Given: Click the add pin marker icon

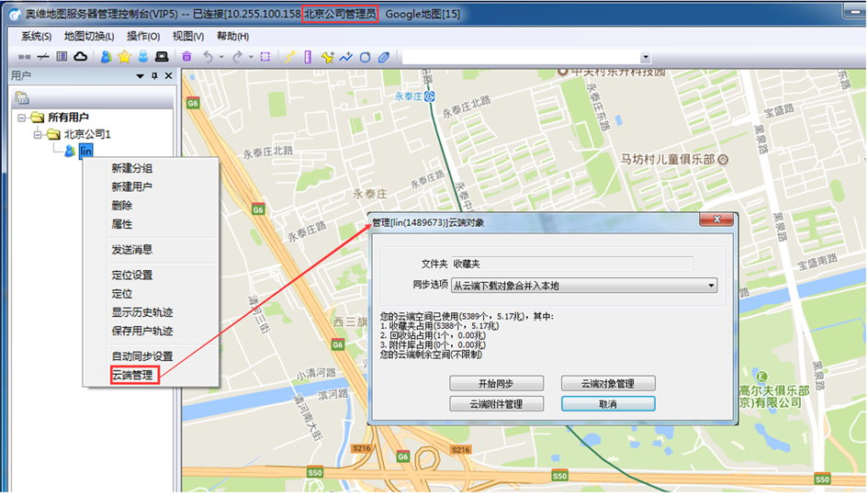Looking at the screenshot, I should pyautogui.click(x=327, y=57).
